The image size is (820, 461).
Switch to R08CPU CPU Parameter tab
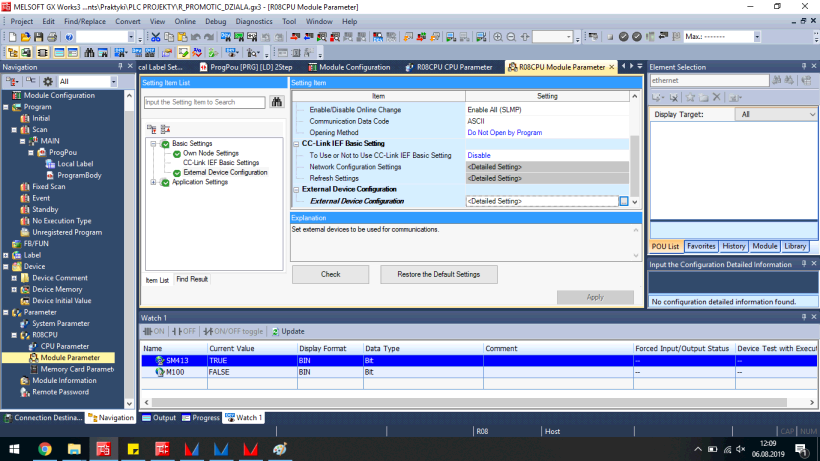[454, 67]
